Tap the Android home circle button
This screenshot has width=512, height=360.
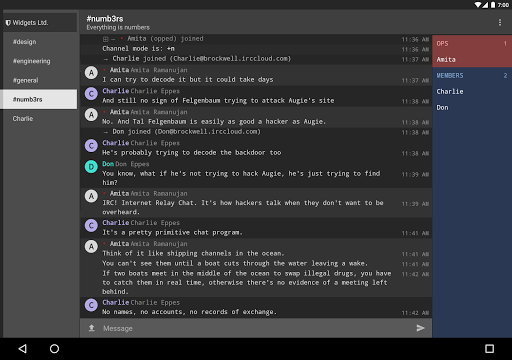(x=54, y=349)
